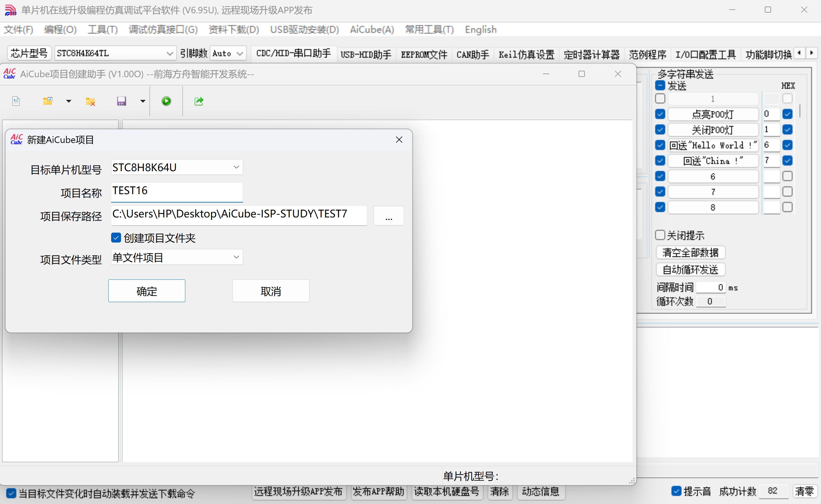The width and height of the screenshot is (821, 504).
Task: Switch language via English menu
Action: click(x=481, y=29)
